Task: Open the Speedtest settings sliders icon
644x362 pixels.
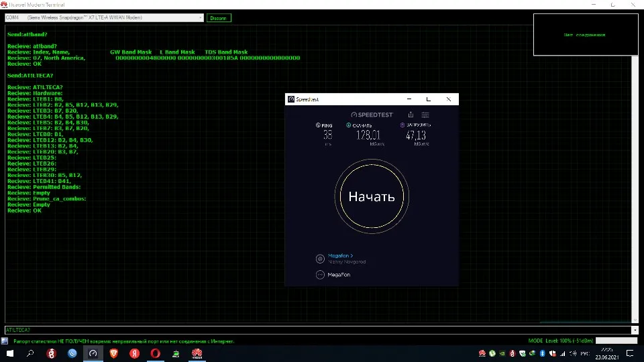Action: point(425,115)
